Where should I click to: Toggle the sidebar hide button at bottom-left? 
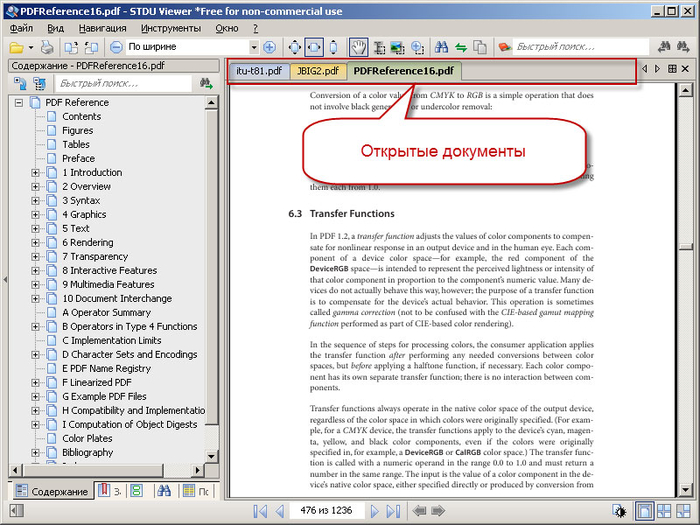pyautogui.click(x=16, y=511)
